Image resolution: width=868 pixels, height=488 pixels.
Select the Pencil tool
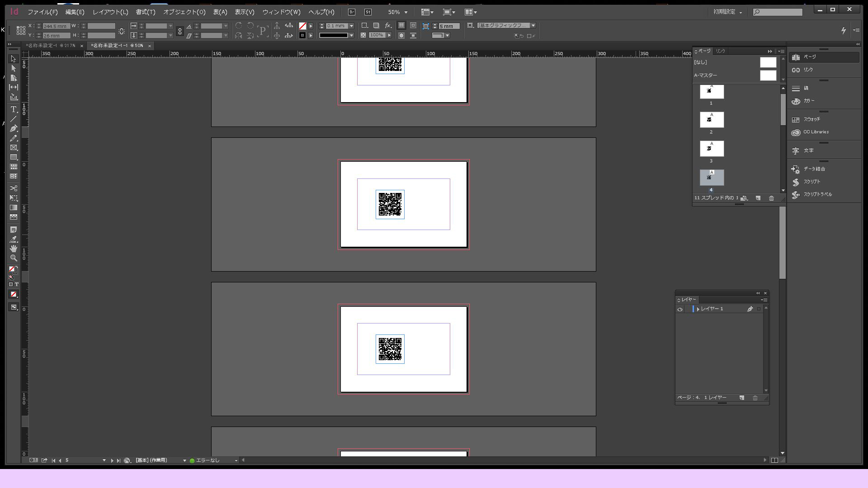click(x=14, y=138)
